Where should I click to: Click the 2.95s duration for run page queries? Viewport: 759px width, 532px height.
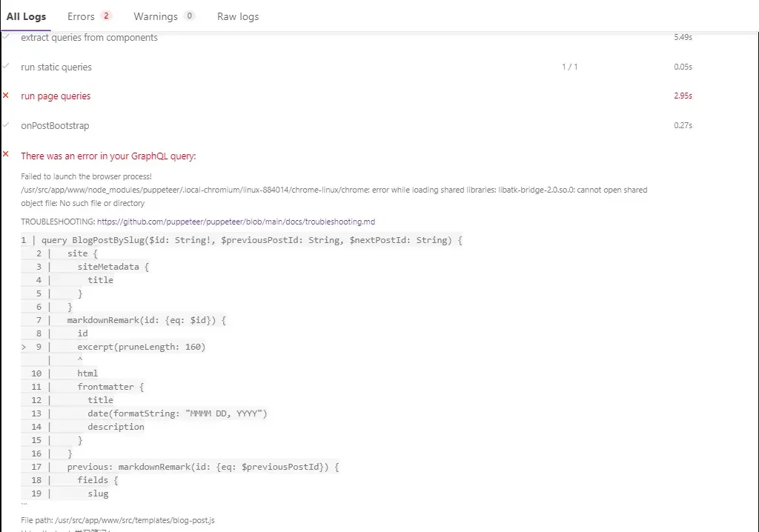pyautogui.click(x=683, y=96)
